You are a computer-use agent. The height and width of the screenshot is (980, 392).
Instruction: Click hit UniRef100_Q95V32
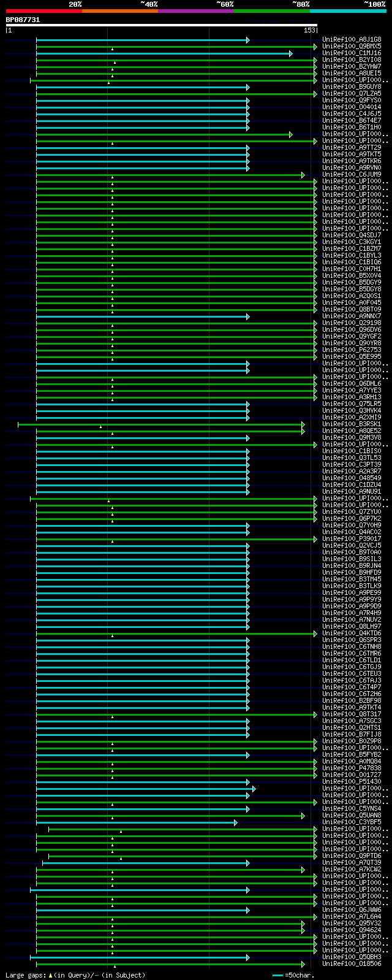point(352,924)
